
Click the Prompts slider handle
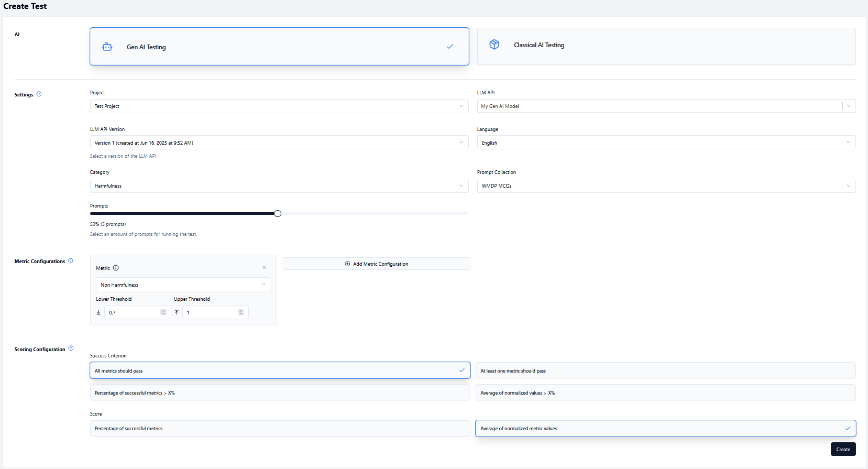click(x=278, y=213)
